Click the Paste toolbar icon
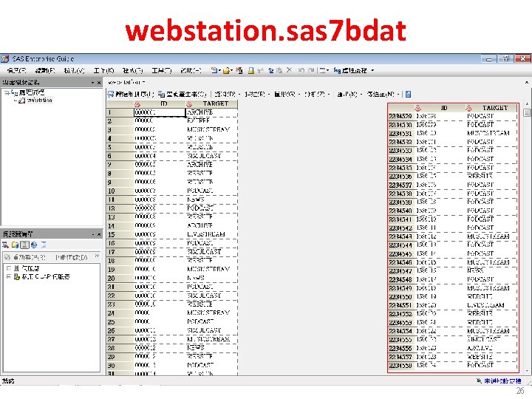The image size is (532, 399). 279,70
